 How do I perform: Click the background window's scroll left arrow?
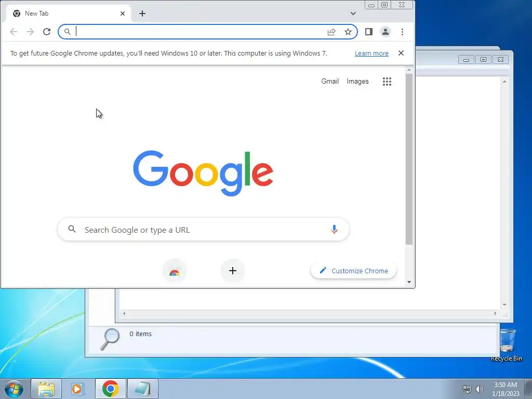[x=124, y=313]
